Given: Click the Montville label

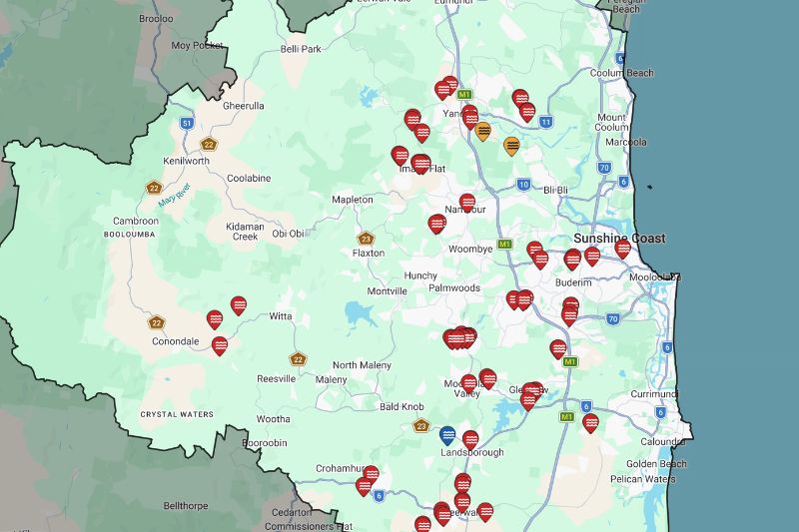Looking at the screenshot, I should (387, 291).
